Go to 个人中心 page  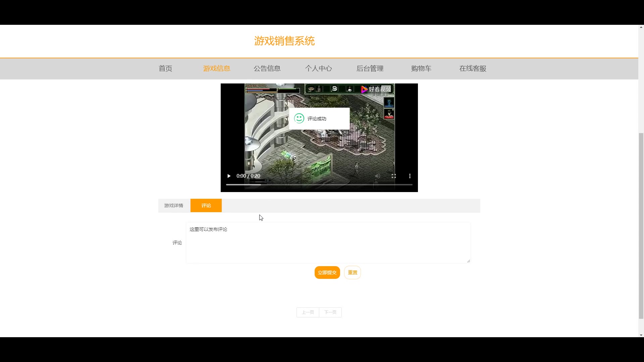(x=318, y=68)
